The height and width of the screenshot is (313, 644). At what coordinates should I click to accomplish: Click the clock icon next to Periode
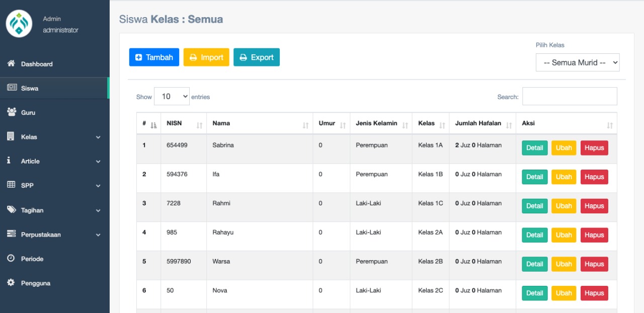pos(11,258)
